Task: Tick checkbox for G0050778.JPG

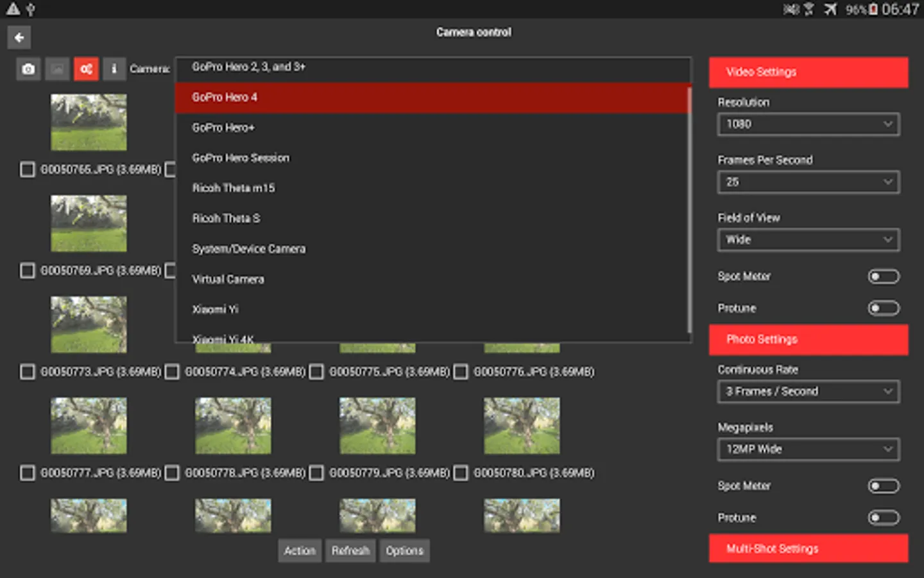Action: tap(172, 473)
